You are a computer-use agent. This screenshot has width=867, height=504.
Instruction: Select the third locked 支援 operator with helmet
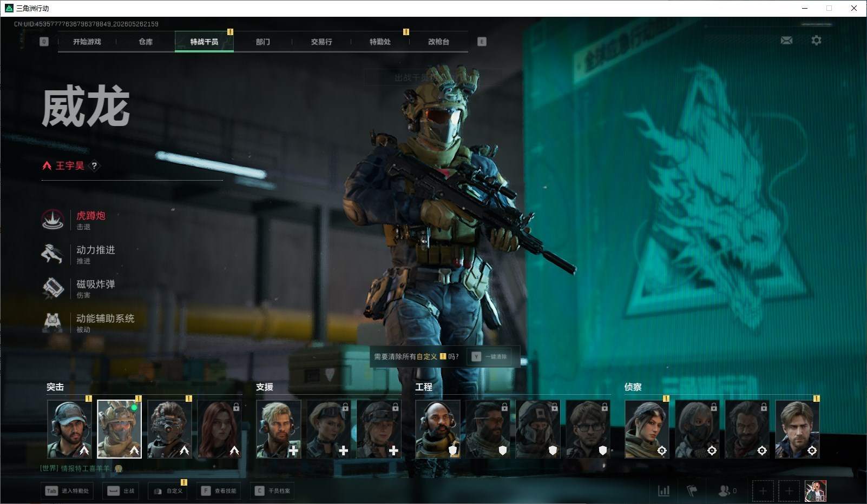(x=379, y=429)
